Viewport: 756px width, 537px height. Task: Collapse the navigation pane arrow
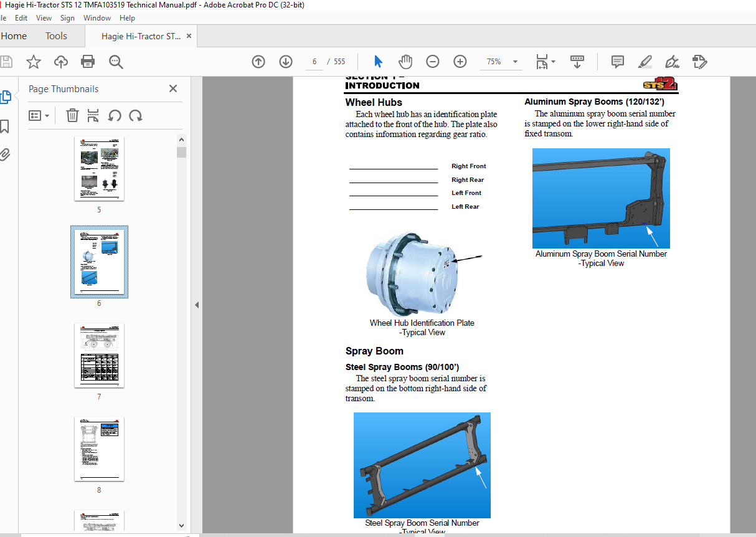point(197,305)
